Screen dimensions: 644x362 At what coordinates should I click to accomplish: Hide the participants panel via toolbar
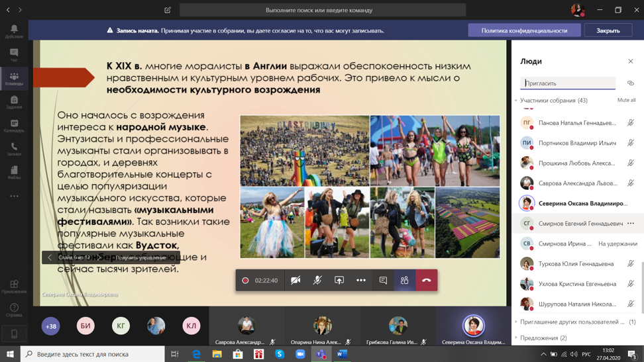click(405, 281)
